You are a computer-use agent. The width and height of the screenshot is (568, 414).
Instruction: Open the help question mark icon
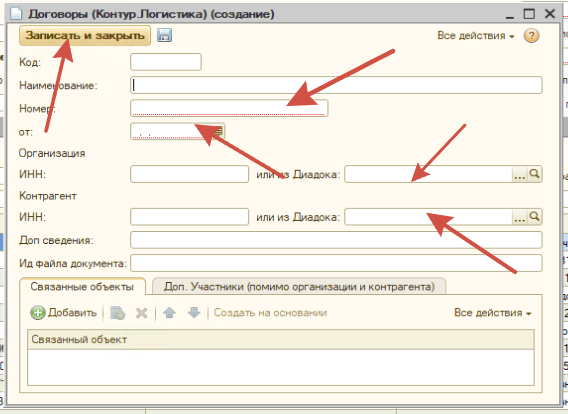point(531,35)
